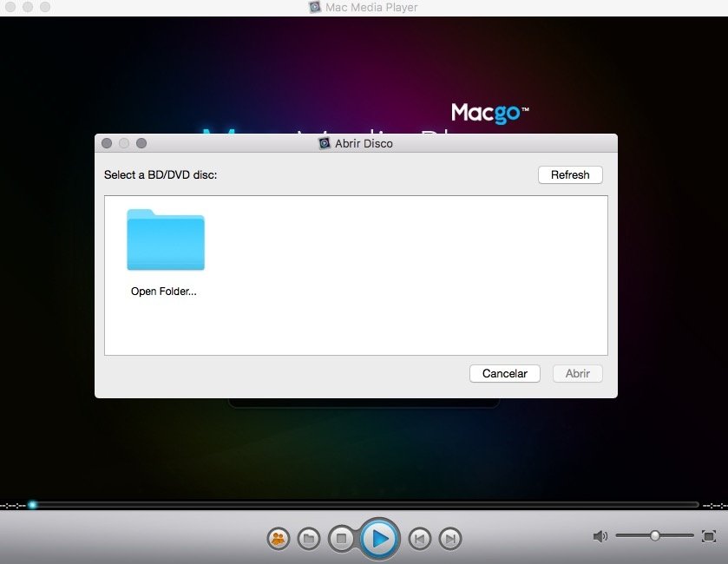Click the Abrir Disco title icon

tap(324, 143)
